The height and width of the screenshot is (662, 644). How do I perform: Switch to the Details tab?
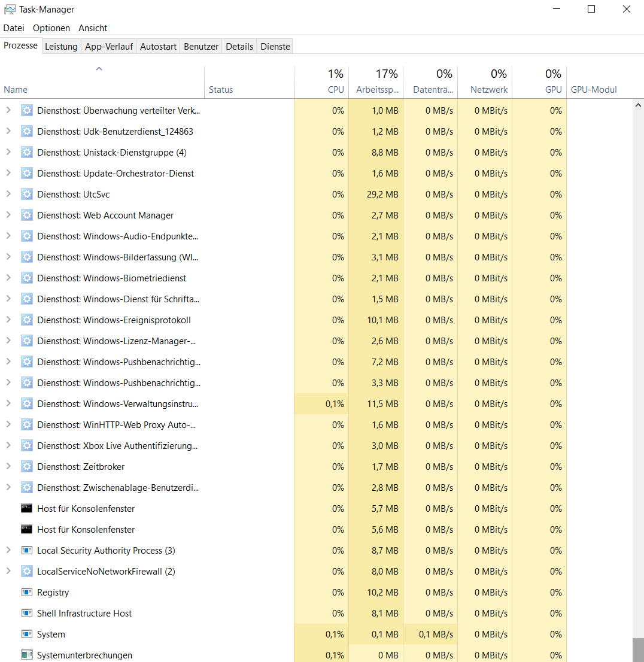tap(239, 47)
